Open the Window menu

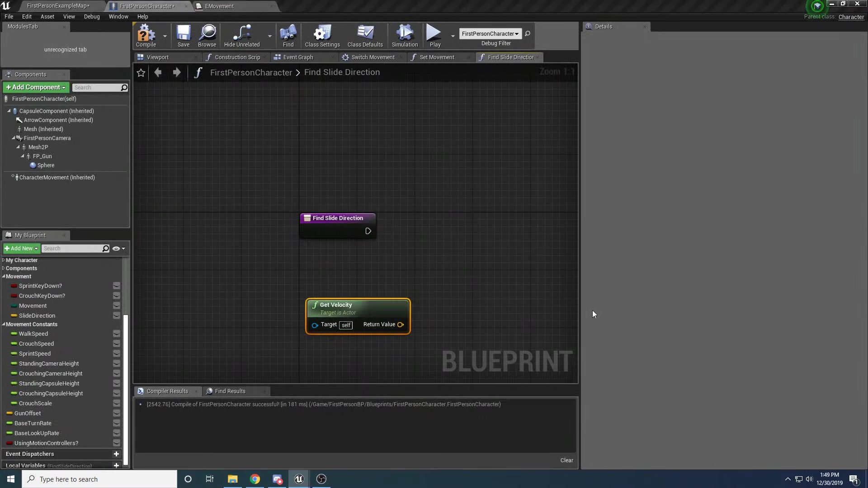(x=118, y=17)
